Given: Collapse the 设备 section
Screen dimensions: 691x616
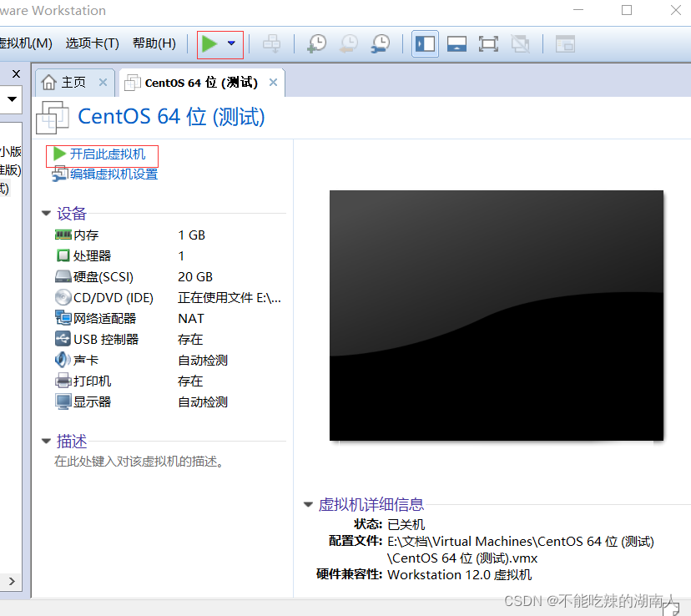Looking at the screenshot, I should click(x=46, y=214).
